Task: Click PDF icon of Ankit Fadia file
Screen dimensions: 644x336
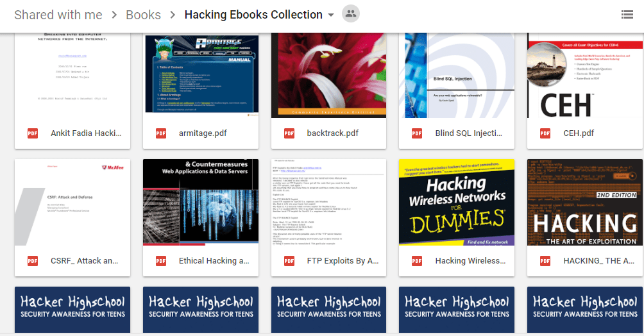Action: click(33, 133)
